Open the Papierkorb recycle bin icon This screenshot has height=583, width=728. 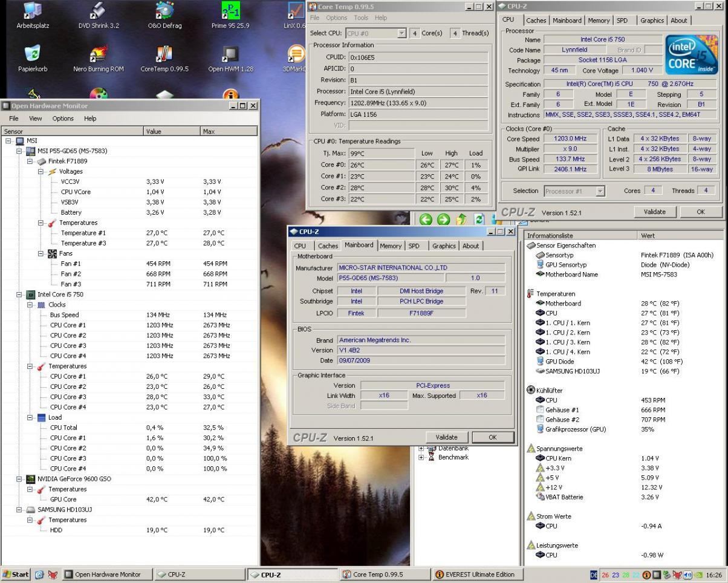tap(33, 59)
